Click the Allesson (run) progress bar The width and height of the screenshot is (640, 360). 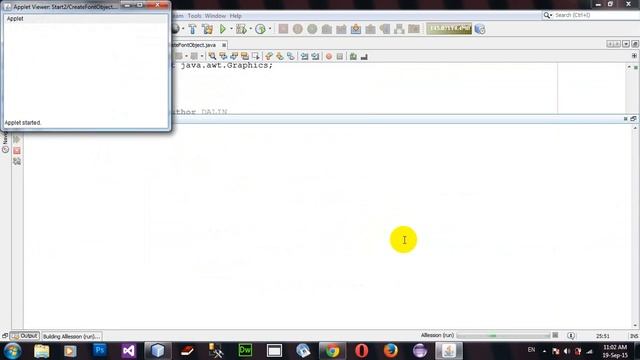pyautogui.click(x=503, y=336)
